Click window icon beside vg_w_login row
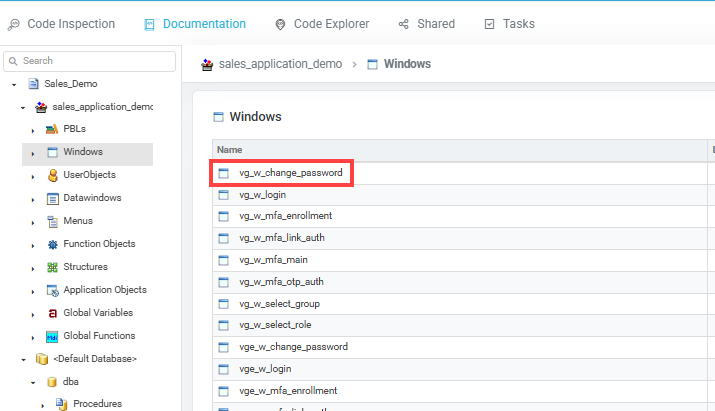 (223, 195)
